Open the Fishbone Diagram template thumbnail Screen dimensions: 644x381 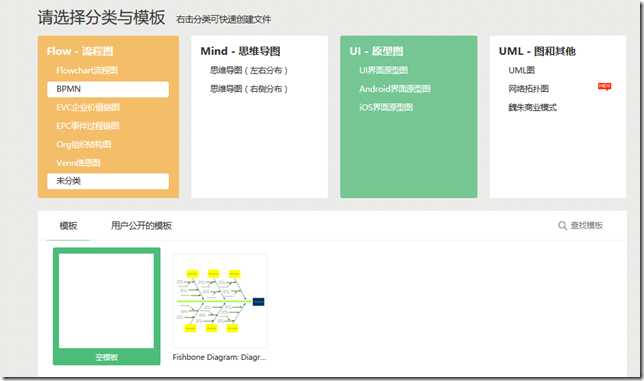220,301
